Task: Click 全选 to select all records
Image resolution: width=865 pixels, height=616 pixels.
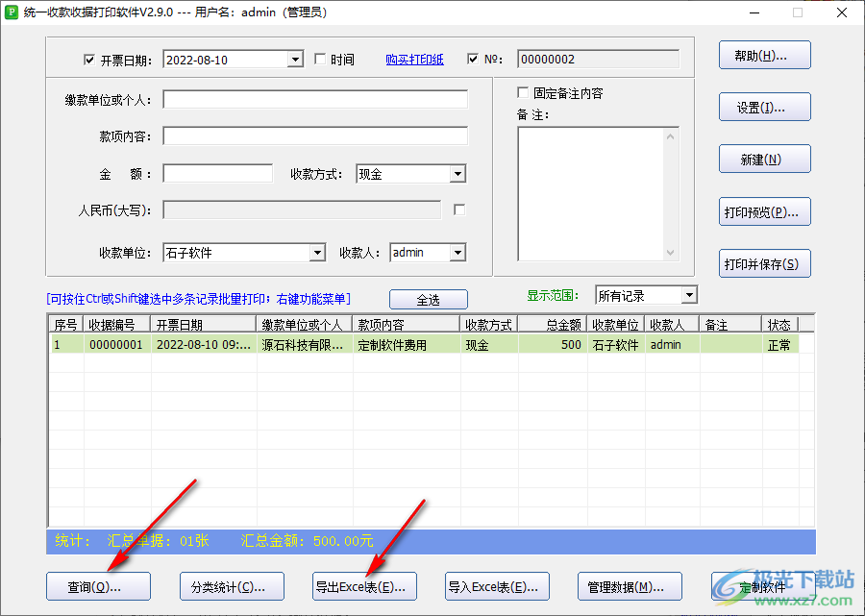Action: pos(428,299)
